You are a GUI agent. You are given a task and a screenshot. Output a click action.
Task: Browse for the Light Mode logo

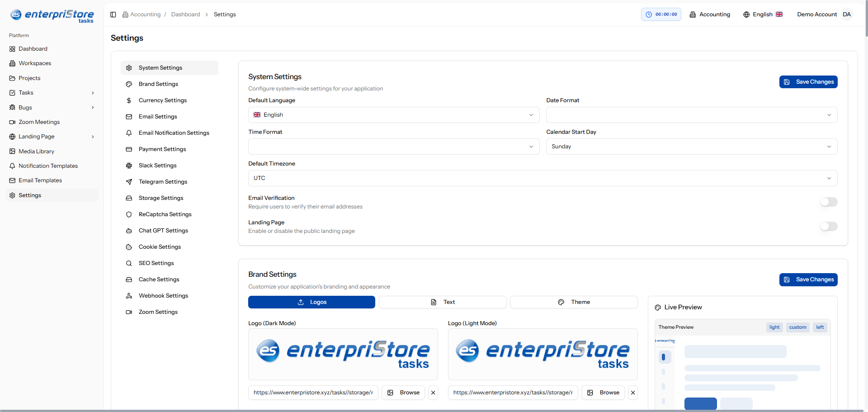click(603, 393)
